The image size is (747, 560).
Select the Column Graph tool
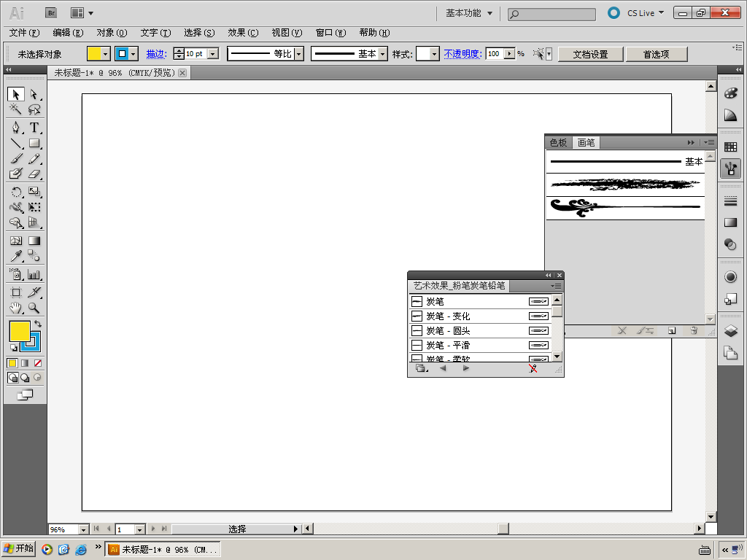tap(34, 274)
